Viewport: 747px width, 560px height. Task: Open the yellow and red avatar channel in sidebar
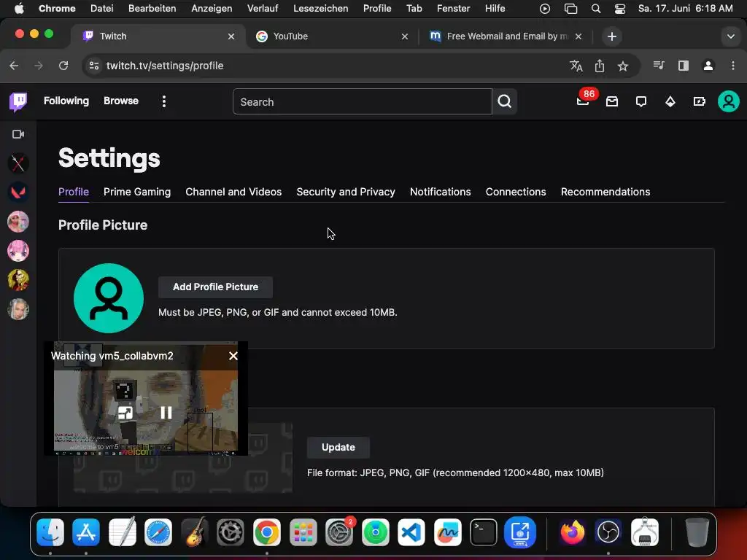[18, 280]
